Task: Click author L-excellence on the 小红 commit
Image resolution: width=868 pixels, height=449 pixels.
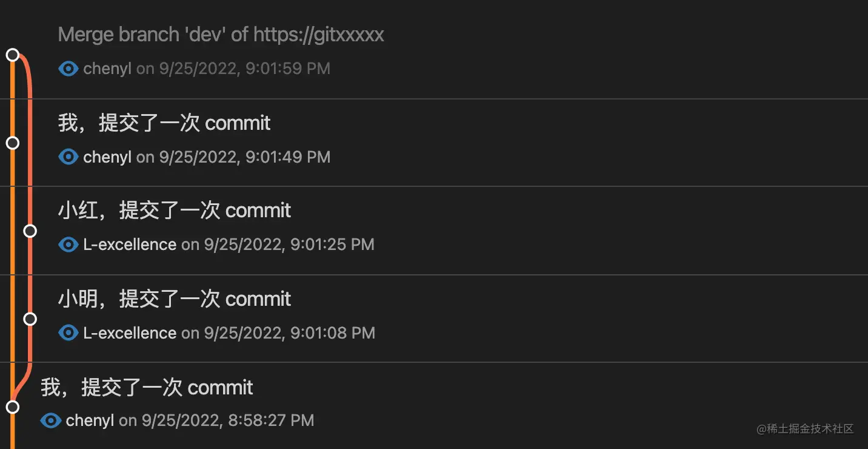Action: pos(130,245)
